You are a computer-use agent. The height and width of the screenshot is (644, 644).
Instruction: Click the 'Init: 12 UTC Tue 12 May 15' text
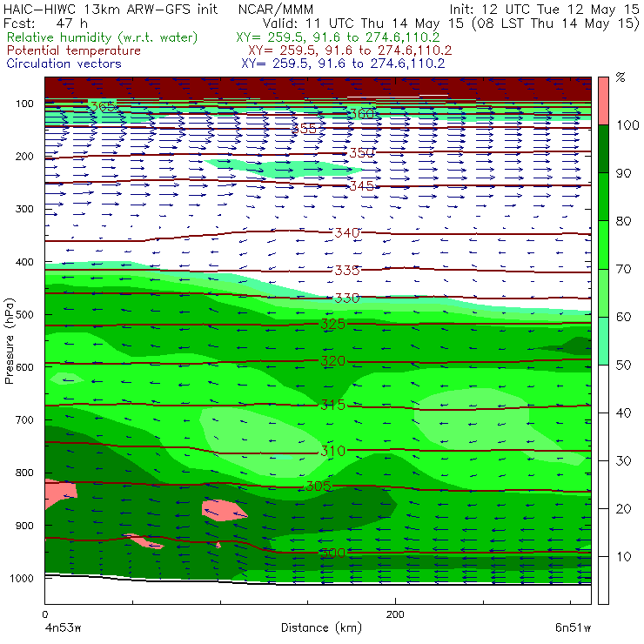pyautogui.click(x=544, y=10)
